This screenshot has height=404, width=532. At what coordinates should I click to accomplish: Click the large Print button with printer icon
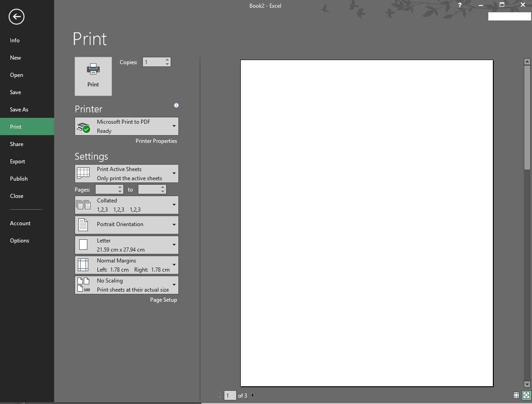pyautogui.click(x=93, y=76)
